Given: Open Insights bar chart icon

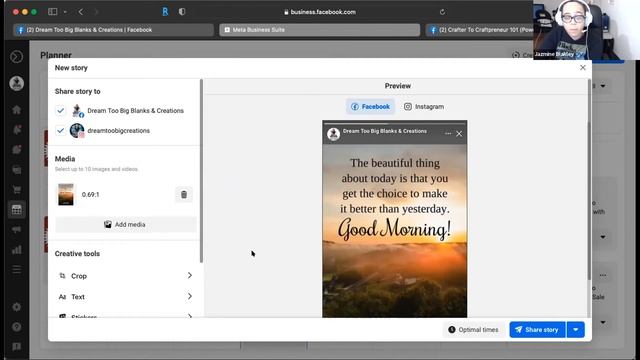Looking at the screenshot, I should (17, 250).
